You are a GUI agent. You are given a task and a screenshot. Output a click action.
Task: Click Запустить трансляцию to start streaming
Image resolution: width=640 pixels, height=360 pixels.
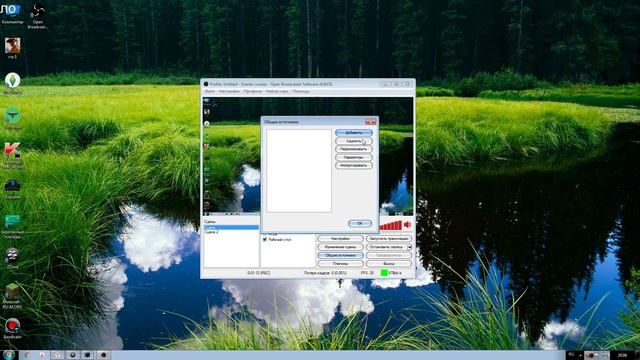389,238
